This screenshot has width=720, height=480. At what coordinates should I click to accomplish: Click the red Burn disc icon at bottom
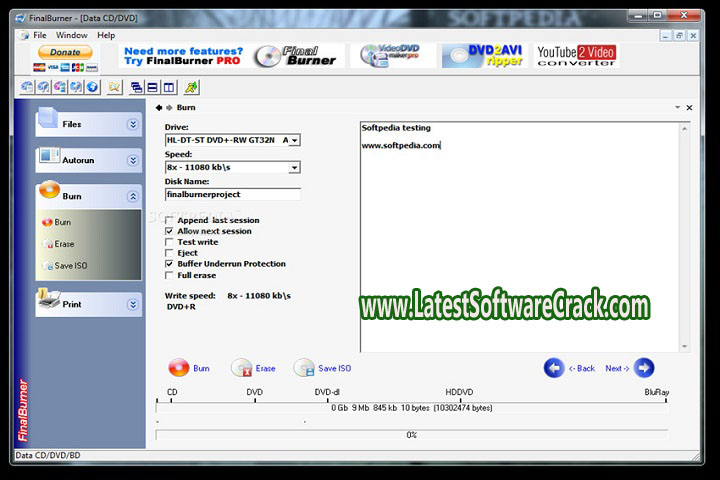pyautogui.click(x=179, y=368)
